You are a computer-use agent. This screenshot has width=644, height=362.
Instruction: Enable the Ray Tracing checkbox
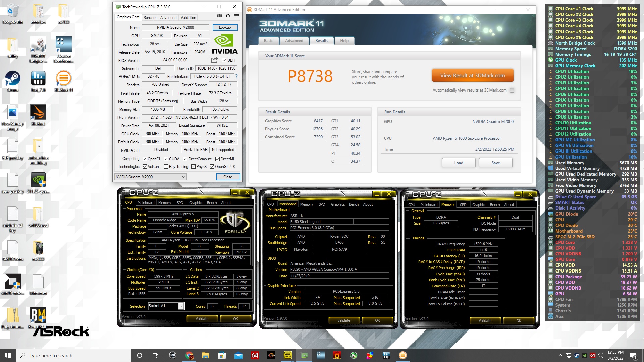pyautogui.click(x=166, y=167)
